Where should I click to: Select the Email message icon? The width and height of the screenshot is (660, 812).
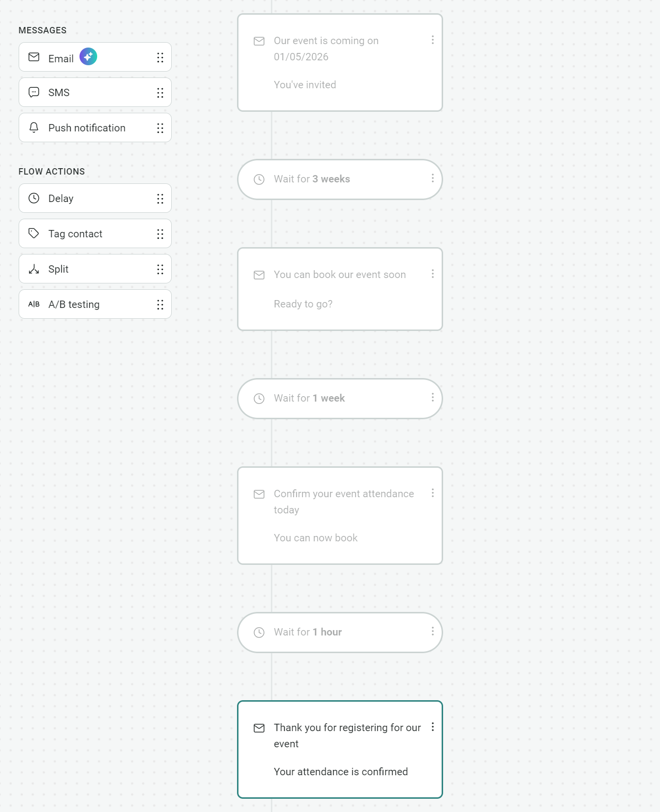coord(34,57)
